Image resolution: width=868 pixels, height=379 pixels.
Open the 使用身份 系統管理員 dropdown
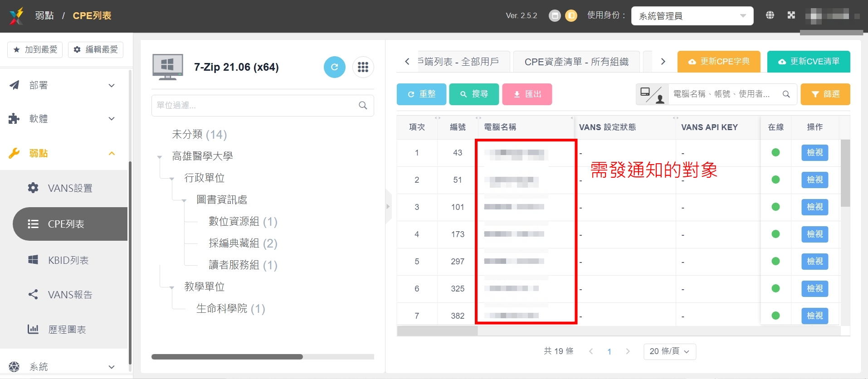(x=692, y=16)
